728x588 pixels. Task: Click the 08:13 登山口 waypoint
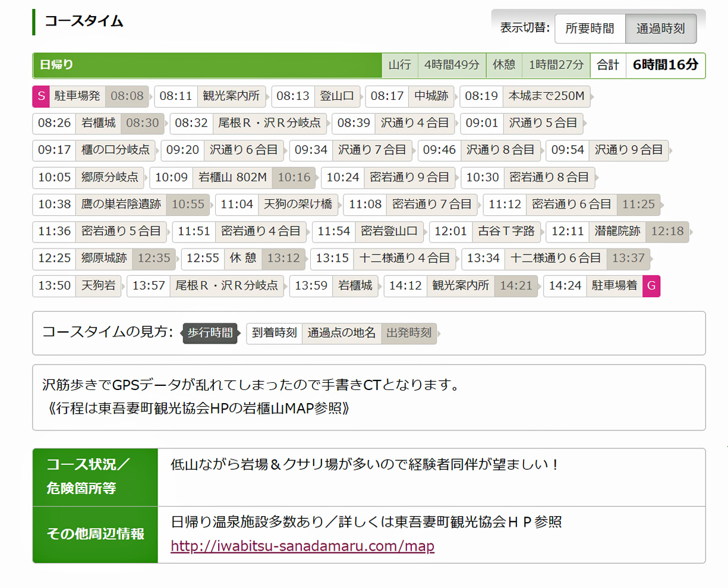pos(336,96)
